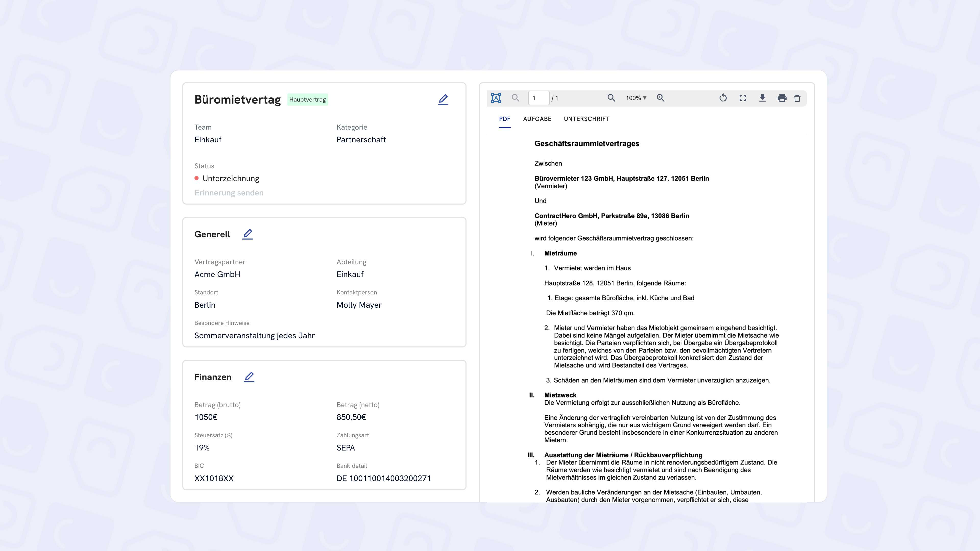Screen dimensions: 980x551
Task: Click the Erinnerung senden link
Action: click(229, 193)
